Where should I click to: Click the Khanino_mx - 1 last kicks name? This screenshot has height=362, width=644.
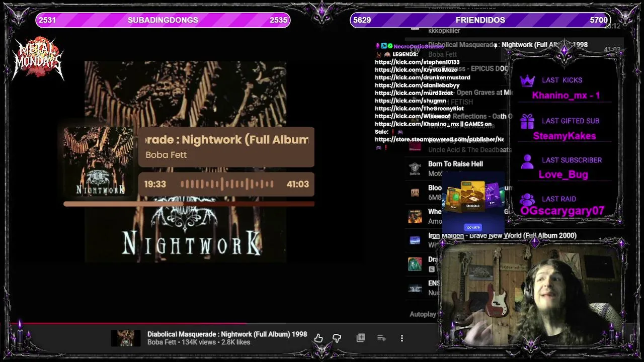coord(566,96)
